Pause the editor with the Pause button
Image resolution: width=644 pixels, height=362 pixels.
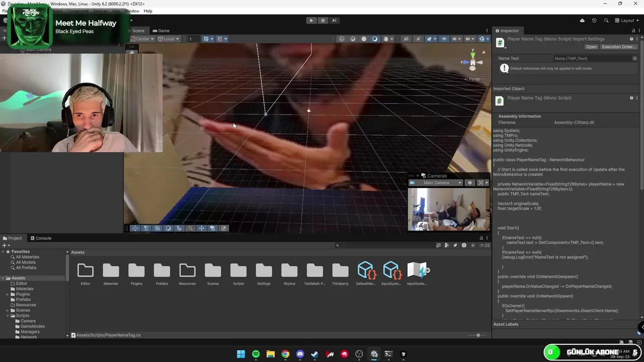click(x=323, y=21)
